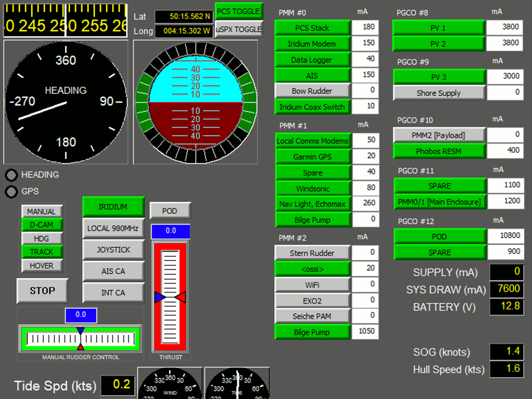Image resolution: width=532 pixels, height=399 pixels.
Task: Toggle PCS Stack power
Action: coord(312,28)
